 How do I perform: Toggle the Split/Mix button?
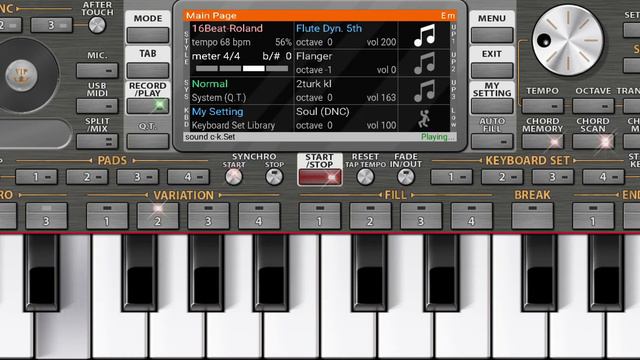click(x=97, y=142)
